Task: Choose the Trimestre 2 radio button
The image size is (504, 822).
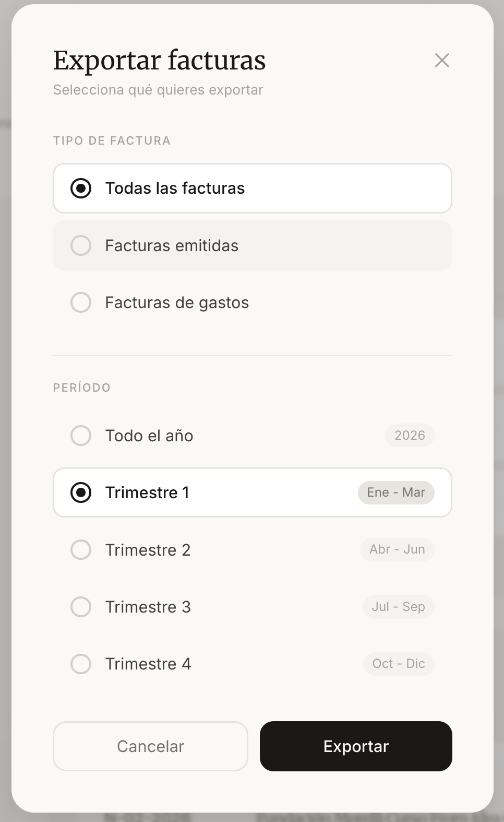Action: click(81, 549)
